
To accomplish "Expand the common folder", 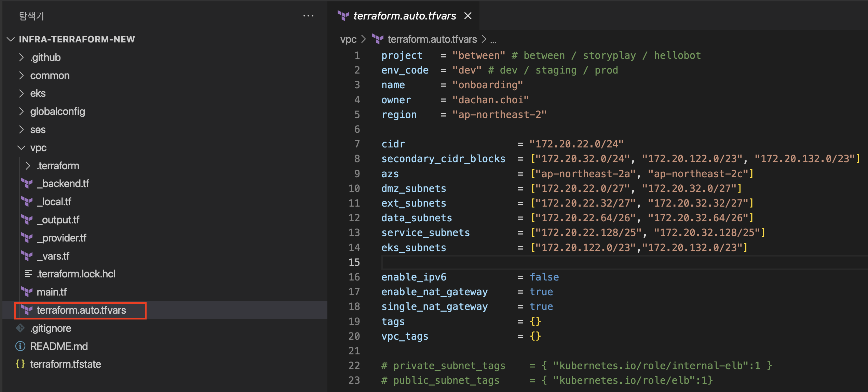I will pyautogui.click(x=22, y=76).
